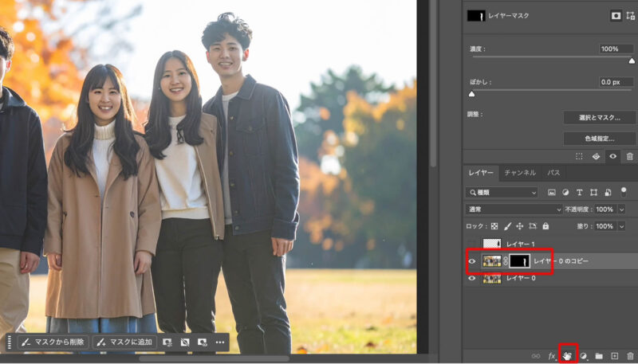This screenshot has height=364, width=638.
Task: Open the 不透明度 opacity slider arrow
Action: pyautogui.click(x=622, y=209)
